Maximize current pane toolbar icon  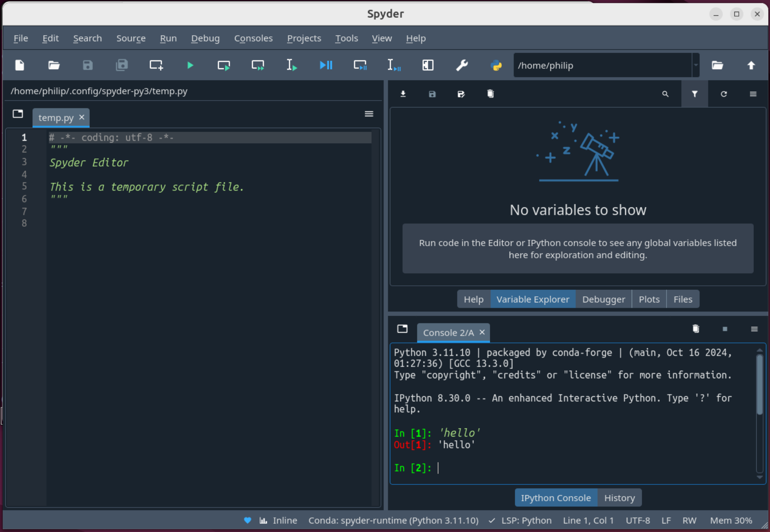[x=428, y=65]
